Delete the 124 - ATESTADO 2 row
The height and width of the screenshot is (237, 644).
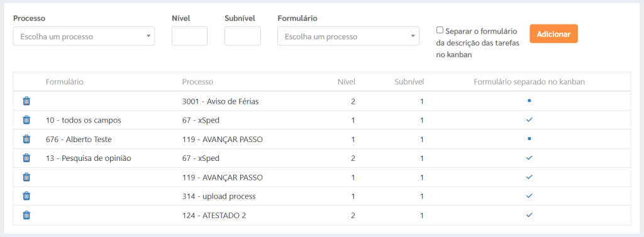pyautogui.click(x=26, y=215)
